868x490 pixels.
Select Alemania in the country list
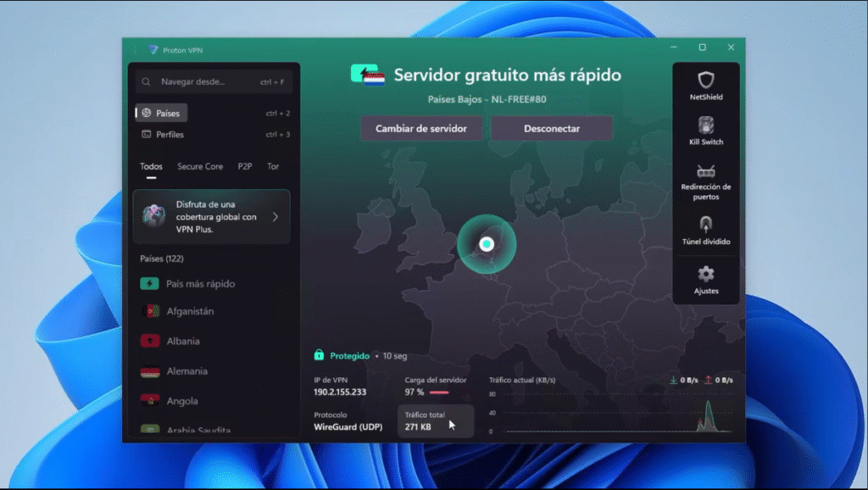click(x=187, y=371)
